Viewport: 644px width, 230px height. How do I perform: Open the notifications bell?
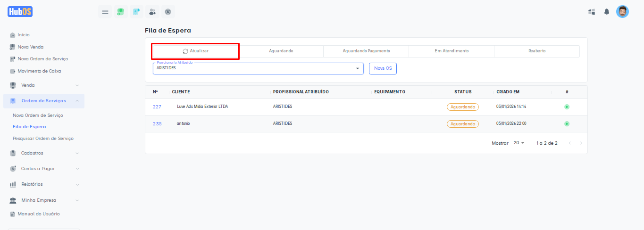tap(607, 12)
